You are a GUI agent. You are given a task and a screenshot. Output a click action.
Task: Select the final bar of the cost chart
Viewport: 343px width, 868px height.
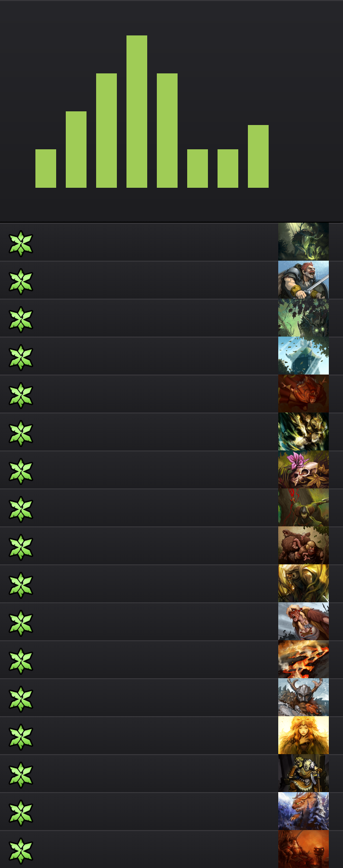[258, 156]
